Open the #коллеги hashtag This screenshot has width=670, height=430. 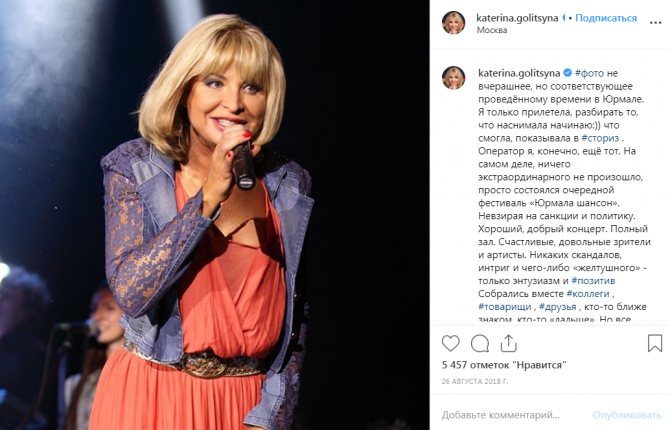588,294
